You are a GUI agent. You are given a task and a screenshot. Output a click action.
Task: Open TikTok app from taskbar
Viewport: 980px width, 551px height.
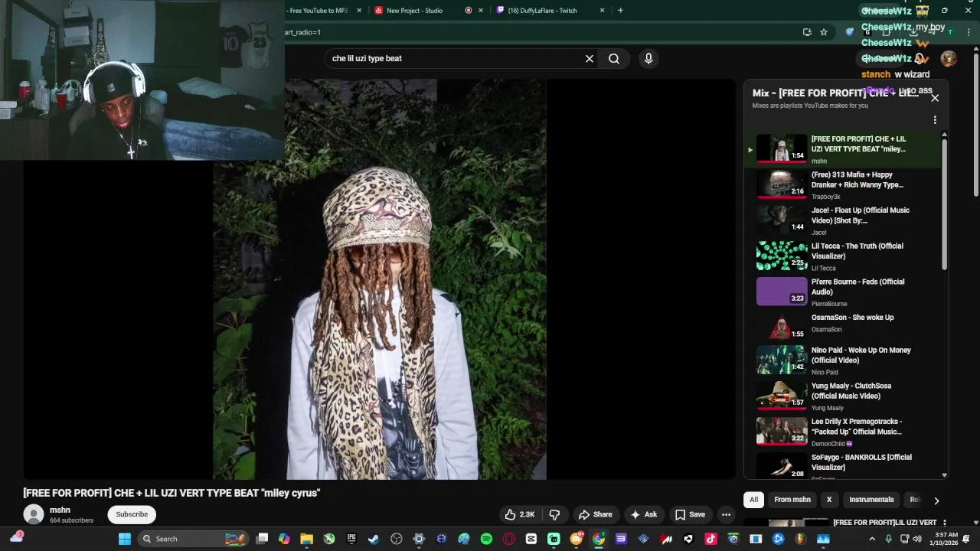pyautogui.click(x=710, y=539)
